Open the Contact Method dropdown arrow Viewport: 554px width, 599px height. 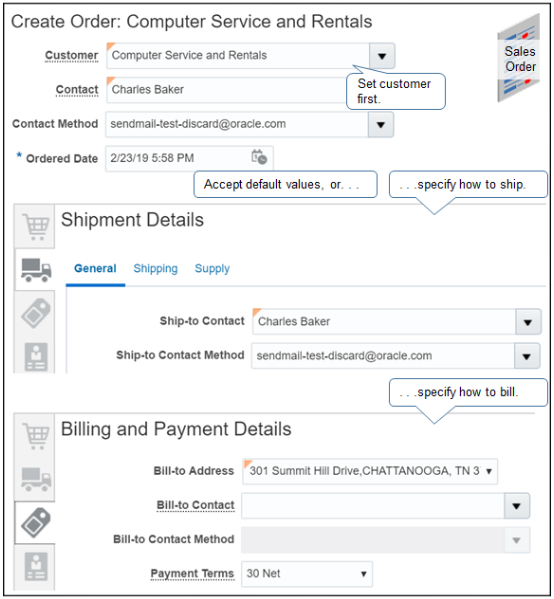click(x=381, y=125)
